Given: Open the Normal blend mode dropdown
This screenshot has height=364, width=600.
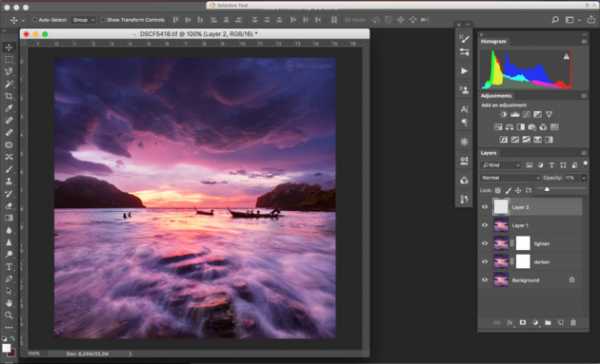Looking at the screenshot, I should click(x=510, y=178).
